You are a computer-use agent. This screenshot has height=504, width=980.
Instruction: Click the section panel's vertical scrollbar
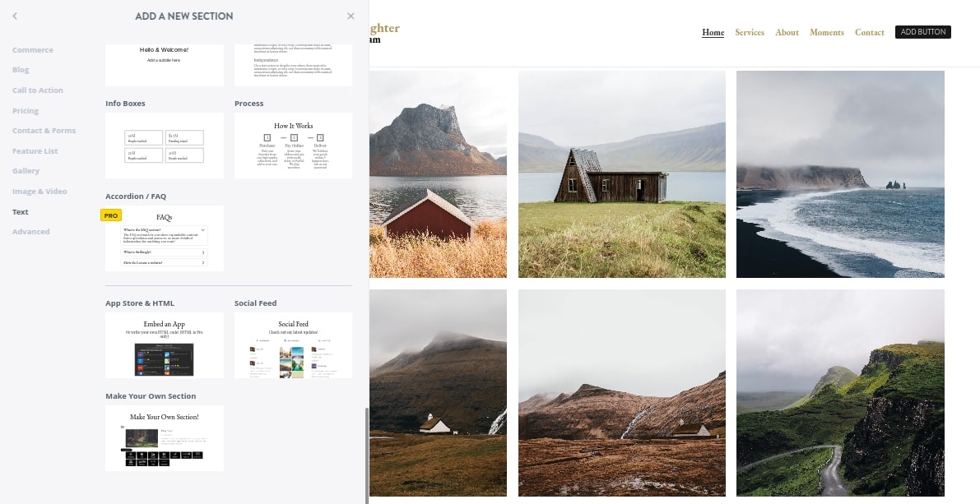point(366,452)
